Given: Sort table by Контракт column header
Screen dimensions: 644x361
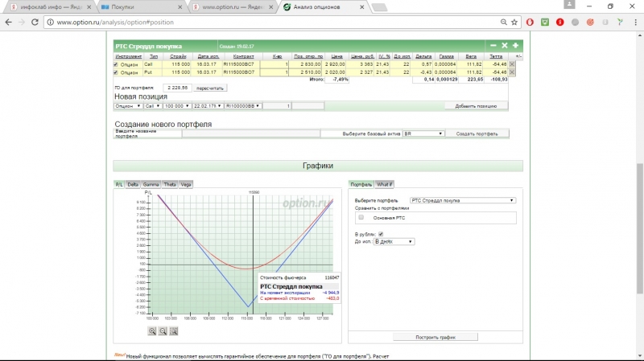Looking at the screenshot, I should pos(243,56).
